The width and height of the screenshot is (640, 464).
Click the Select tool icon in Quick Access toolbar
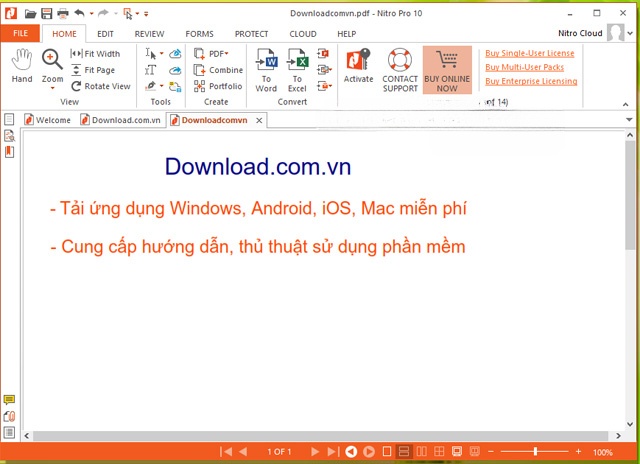click(x=128, y=14)
